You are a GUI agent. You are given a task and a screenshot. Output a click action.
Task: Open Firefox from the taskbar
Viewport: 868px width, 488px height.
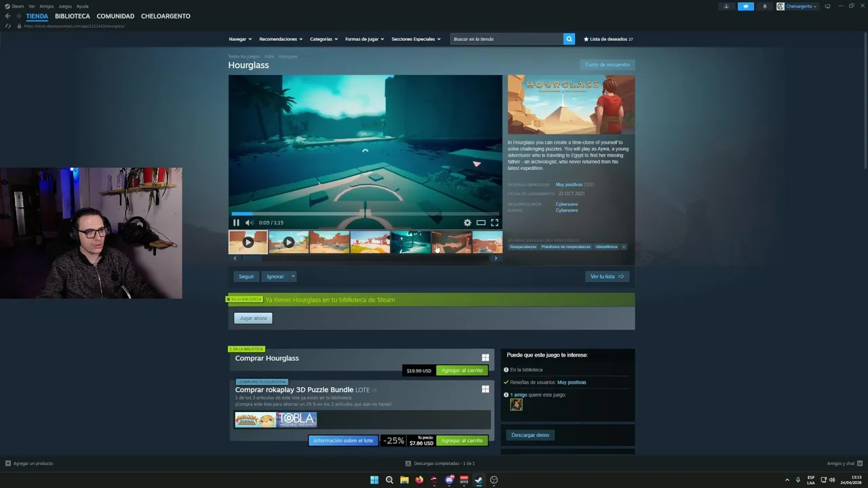(419, 480)
